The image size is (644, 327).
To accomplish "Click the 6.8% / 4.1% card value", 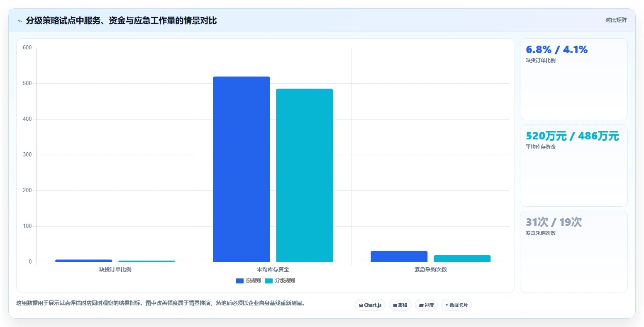I will 557,50.
